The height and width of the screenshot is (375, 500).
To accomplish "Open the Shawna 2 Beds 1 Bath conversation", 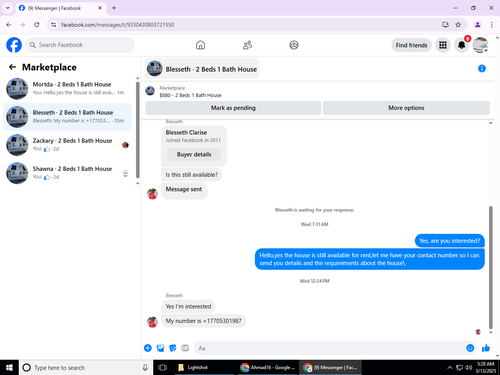I will [x=68, y=173].
